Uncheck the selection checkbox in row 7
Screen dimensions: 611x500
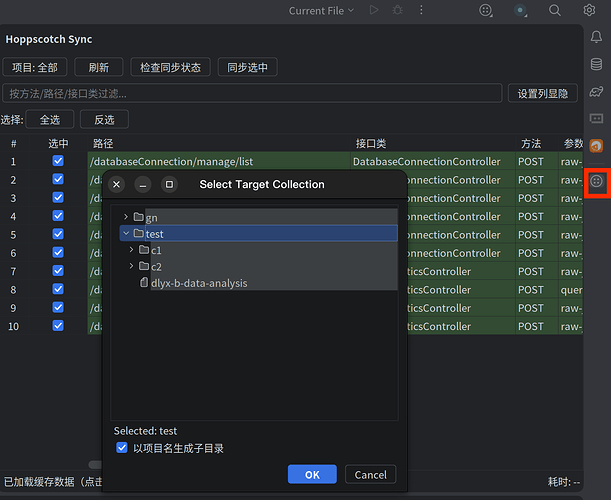point(58,270)
